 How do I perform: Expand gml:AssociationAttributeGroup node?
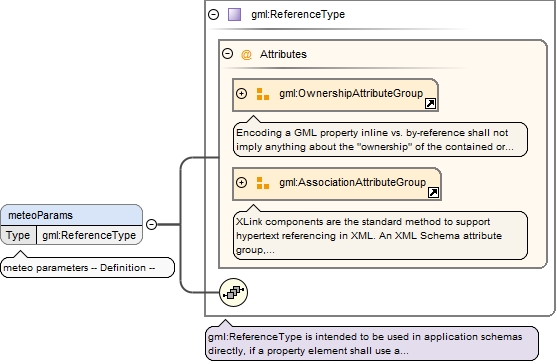242,183
